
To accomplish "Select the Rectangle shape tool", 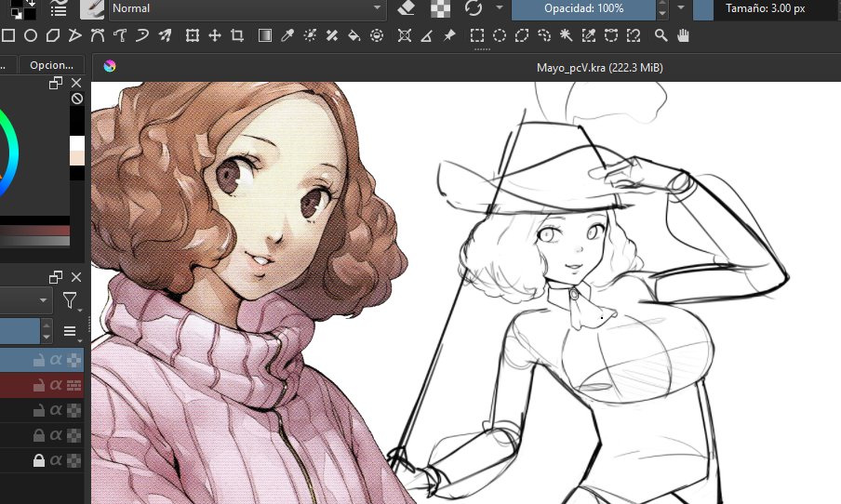I will [x=8, y=36].
